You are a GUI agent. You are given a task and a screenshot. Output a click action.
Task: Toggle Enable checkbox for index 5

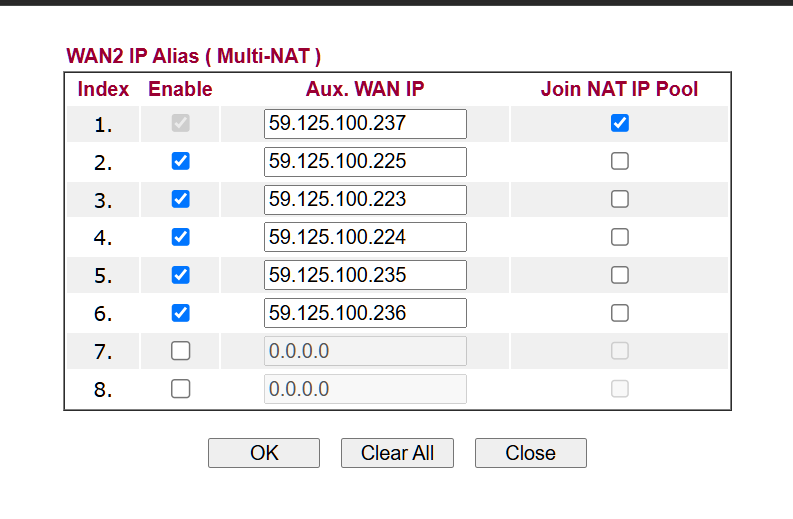[x=180, y=275]
